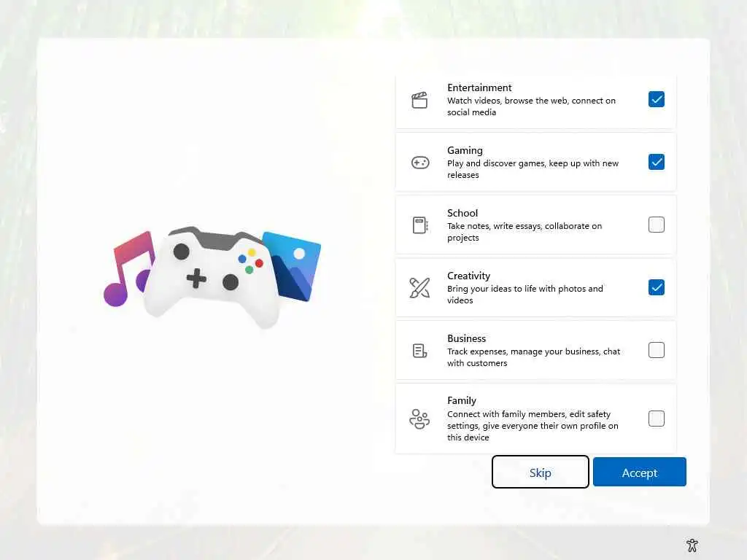Click the 'Entertainment' heading text

pos(479,87)
